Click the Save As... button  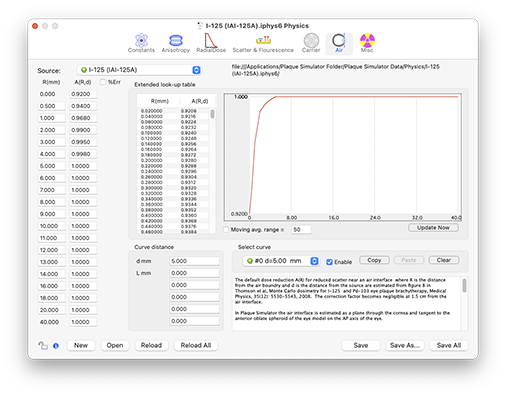pos(405,345)
